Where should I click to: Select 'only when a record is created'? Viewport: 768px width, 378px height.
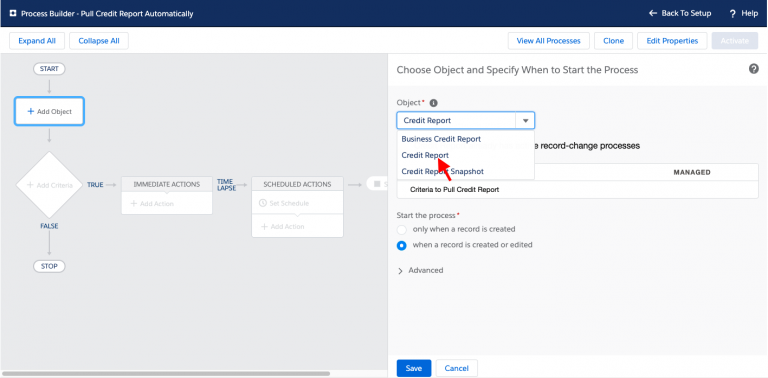point(402,230)
